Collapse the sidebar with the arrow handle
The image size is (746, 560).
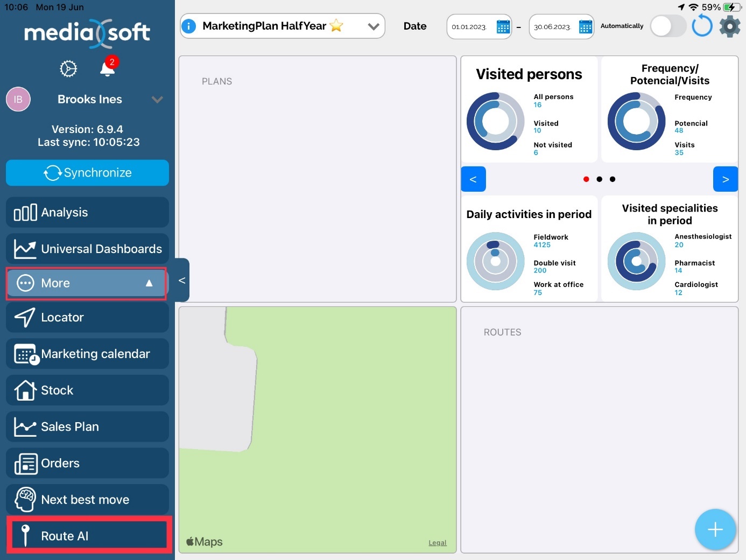pos(182,280)
